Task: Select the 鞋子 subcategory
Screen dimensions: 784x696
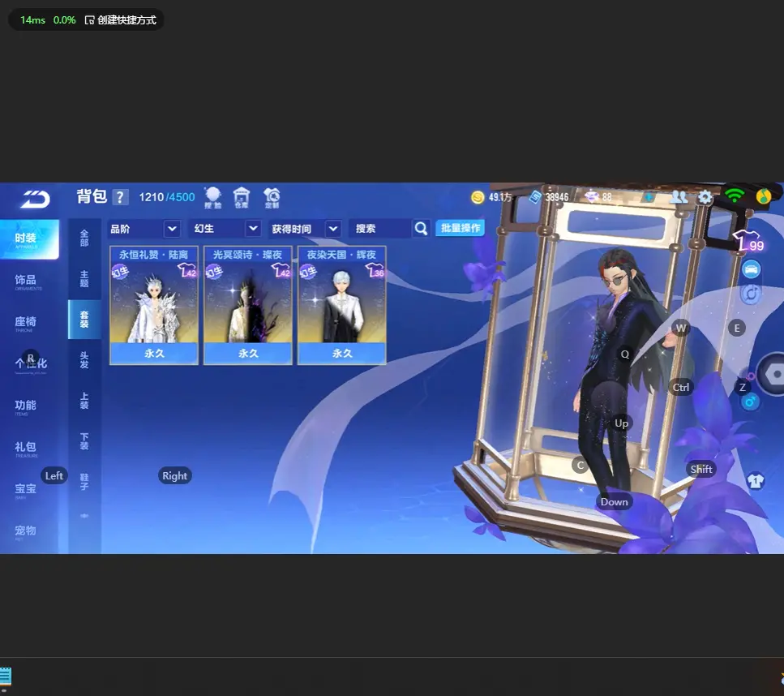Action: click(x=84, y=482)
